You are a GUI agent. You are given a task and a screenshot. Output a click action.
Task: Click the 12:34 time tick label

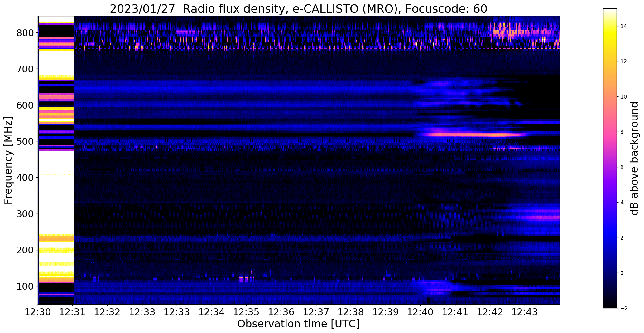(212, 312)
